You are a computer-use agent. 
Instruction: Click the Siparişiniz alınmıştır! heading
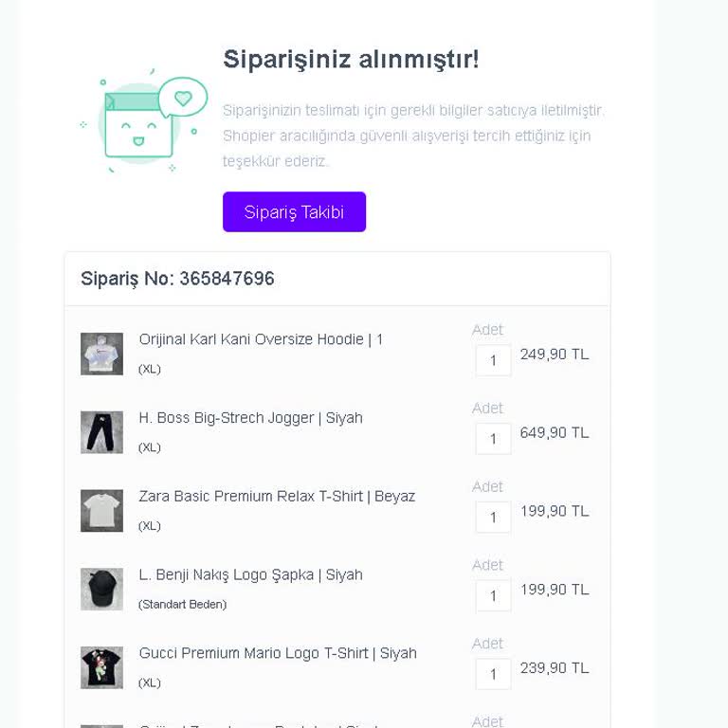[x=351, y=59]
